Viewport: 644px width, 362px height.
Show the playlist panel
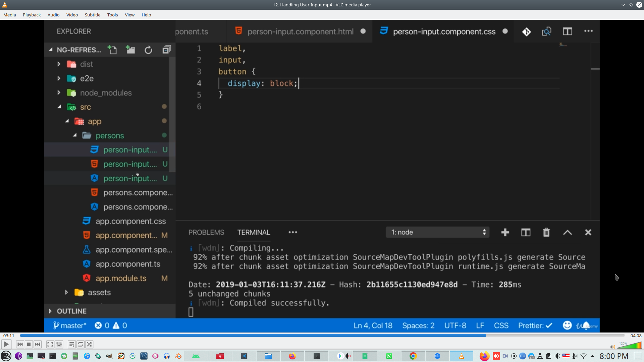tap(71, 344)
